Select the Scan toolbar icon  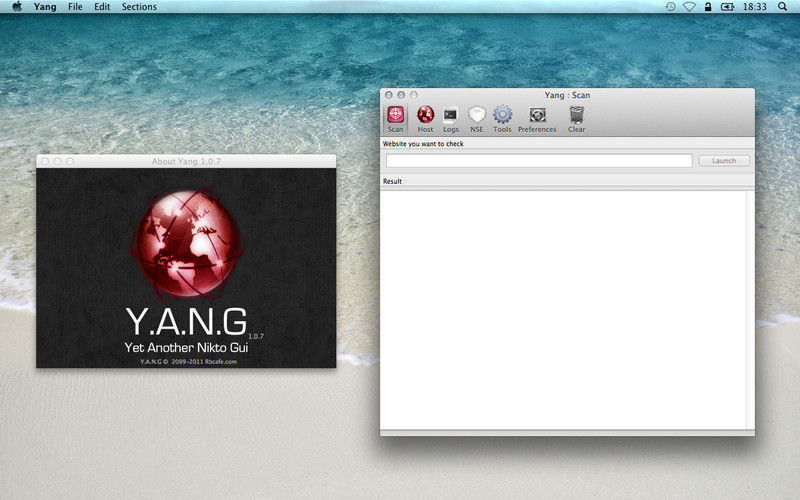coord(395,119)
